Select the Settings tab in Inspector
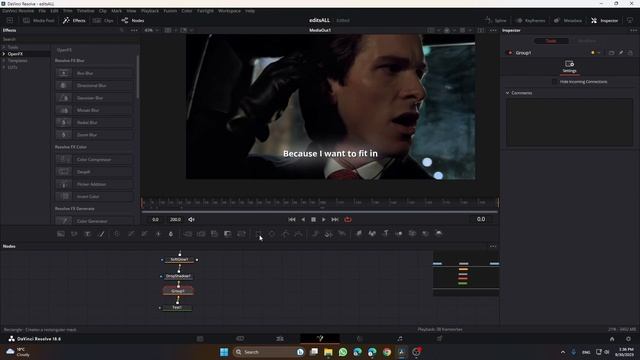Image resolution: width=640 pixels, height=360 pixels. point(569,67)
